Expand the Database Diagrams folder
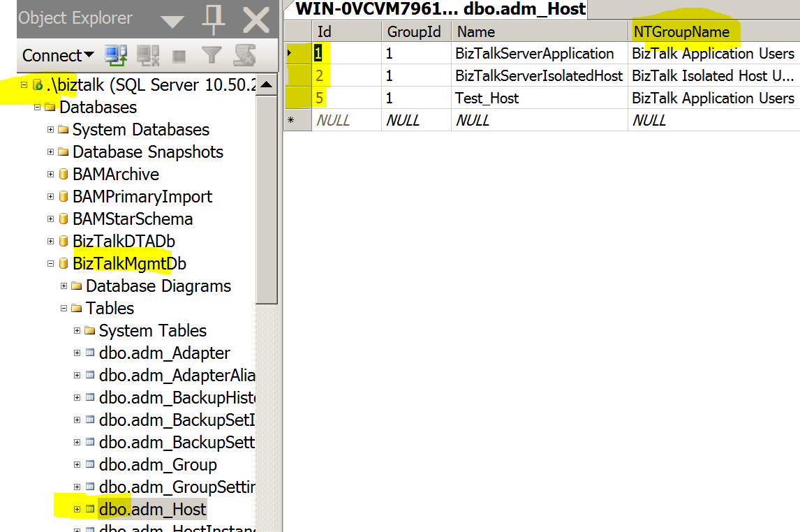Image resolution: width=800 pixels, height=532 pixels. pos(64,286)
